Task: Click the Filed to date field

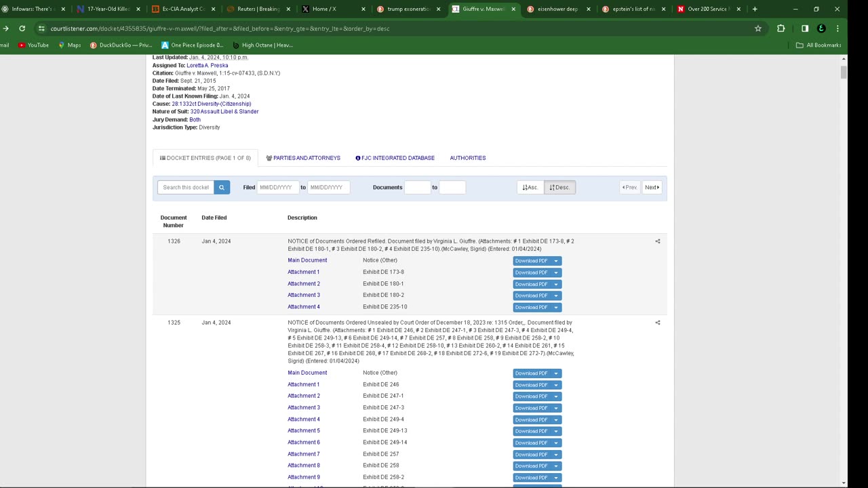Action: coord(329,187)
